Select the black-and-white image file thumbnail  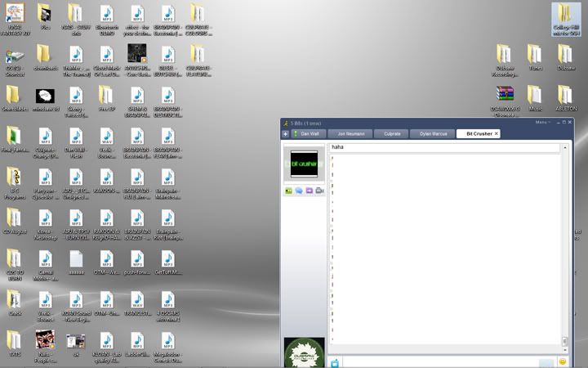[46, 99]
